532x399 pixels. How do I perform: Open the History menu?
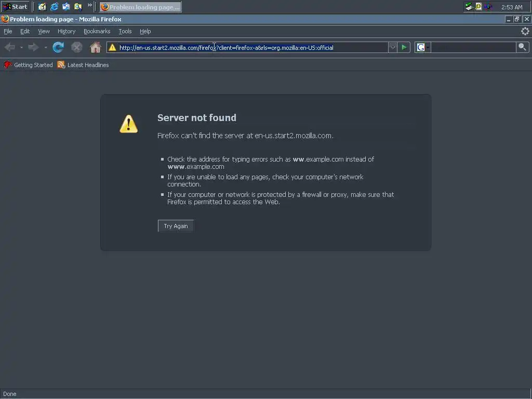pyautogui.click(x=66, y=31)
